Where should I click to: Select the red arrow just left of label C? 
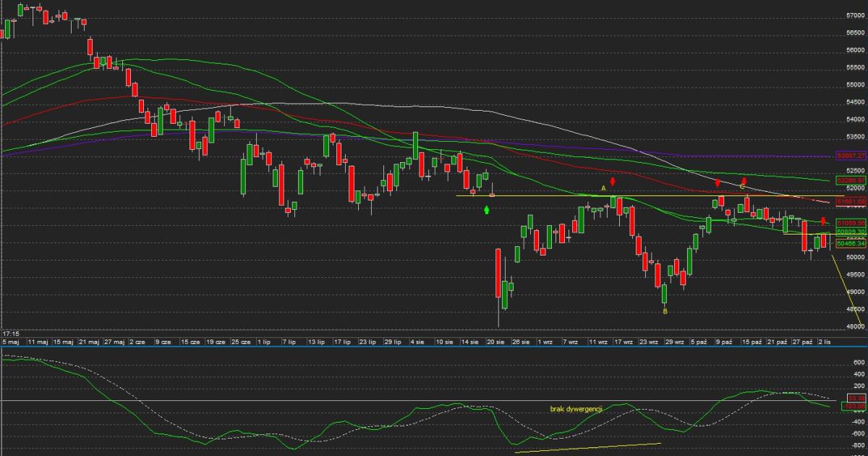tap(718, 183)
